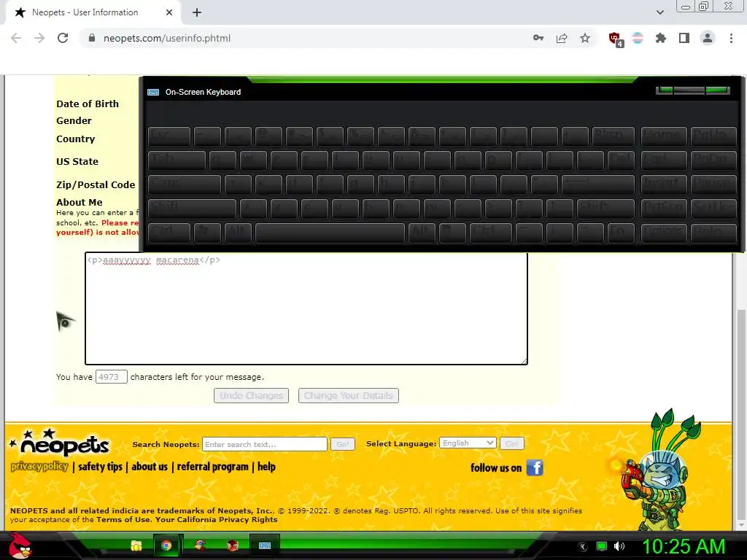Follow Neopets on Facebook icon

[x=535, y=467]
